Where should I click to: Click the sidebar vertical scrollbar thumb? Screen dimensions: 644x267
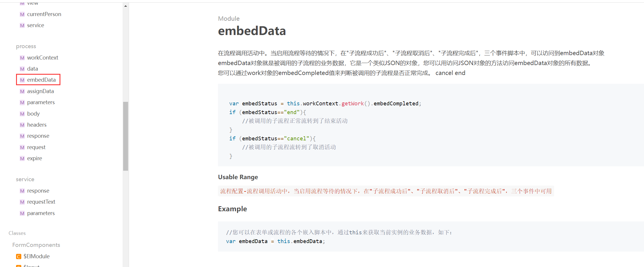click(125, 136)
